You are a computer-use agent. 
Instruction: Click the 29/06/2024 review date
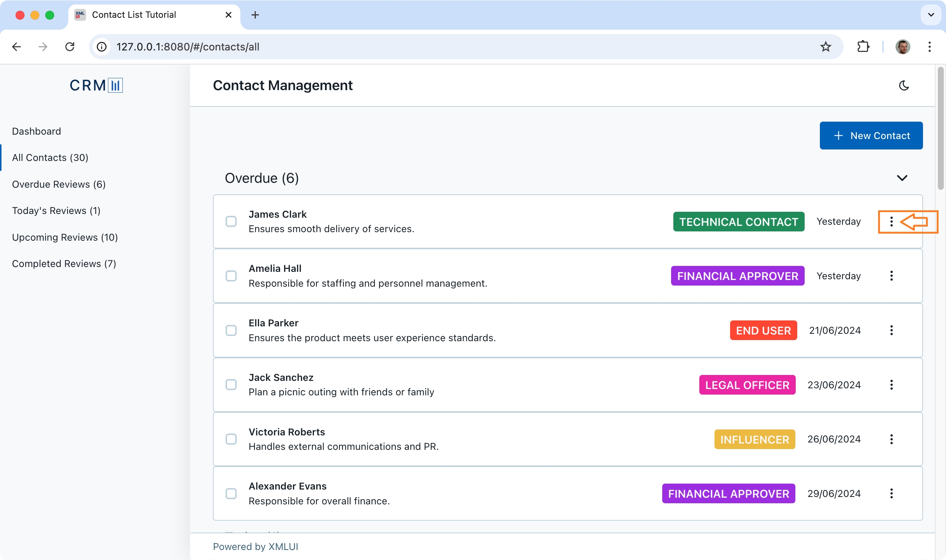[834, 494]
